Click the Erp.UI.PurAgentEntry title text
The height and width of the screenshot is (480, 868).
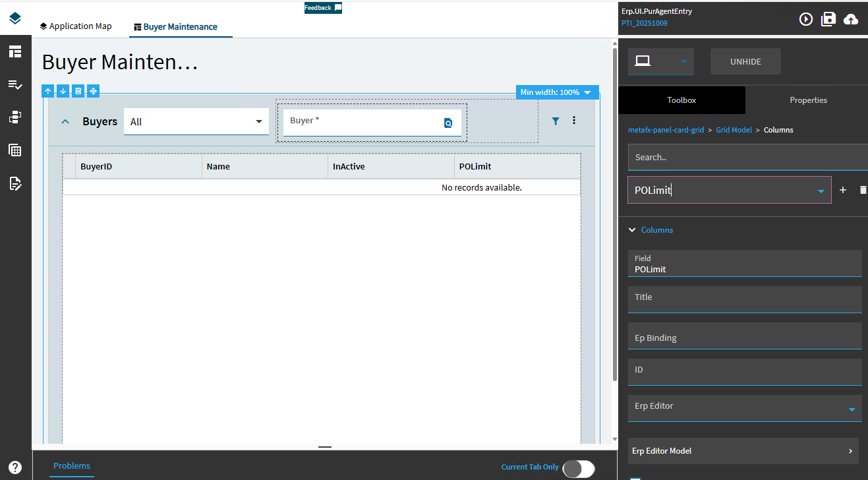[656, 11]
